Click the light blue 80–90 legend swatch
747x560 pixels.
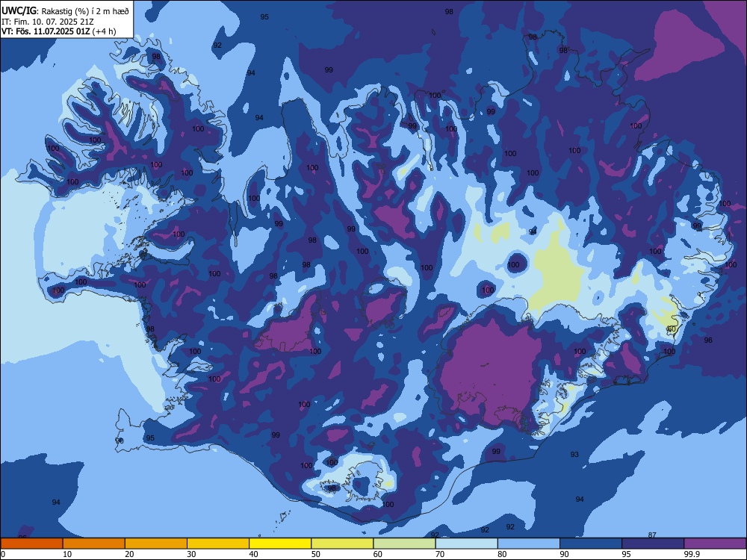529,544
